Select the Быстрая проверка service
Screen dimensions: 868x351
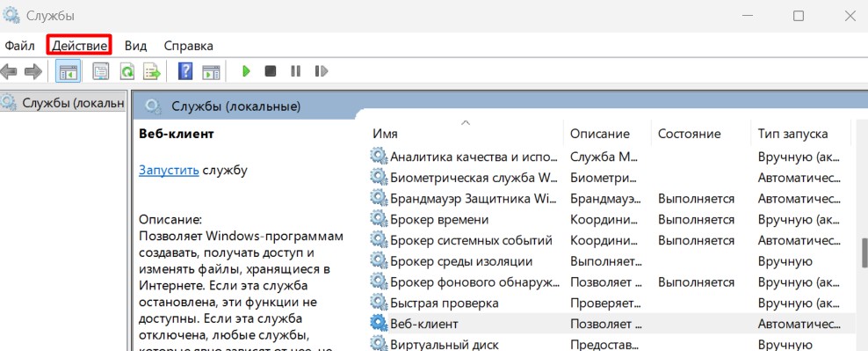pos(445,303)
